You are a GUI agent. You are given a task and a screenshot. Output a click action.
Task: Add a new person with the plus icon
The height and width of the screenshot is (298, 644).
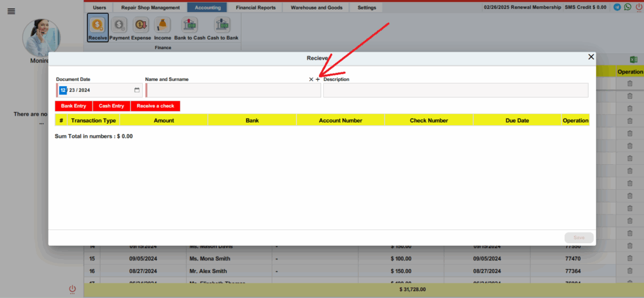point(318,79)
